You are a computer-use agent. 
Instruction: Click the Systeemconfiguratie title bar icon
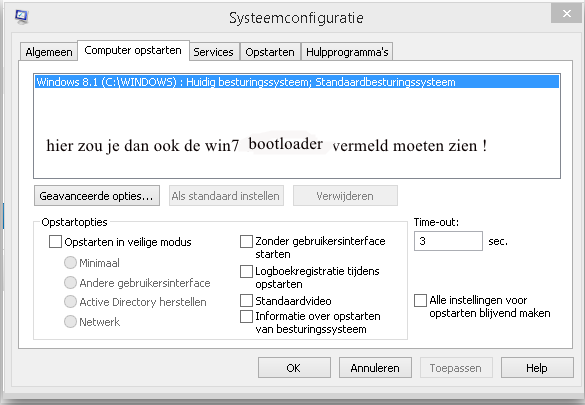coord(22,17)
